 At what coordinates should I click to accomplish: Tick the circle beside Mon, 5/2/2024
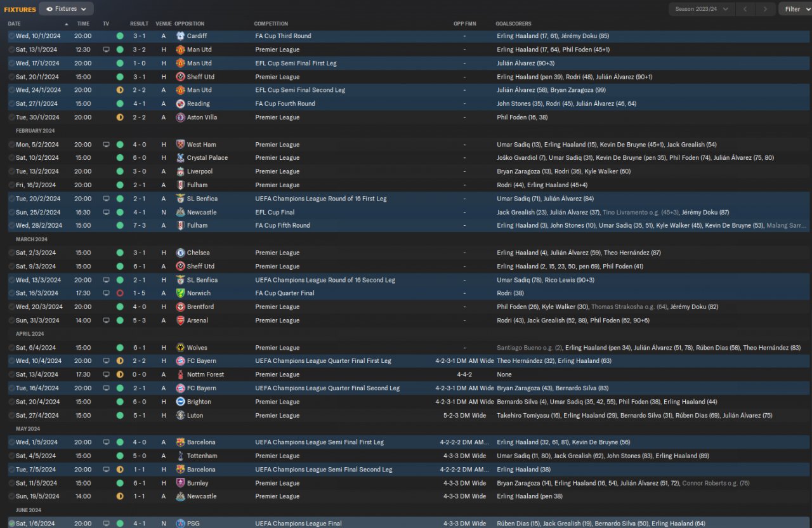[x=11, y=145]
